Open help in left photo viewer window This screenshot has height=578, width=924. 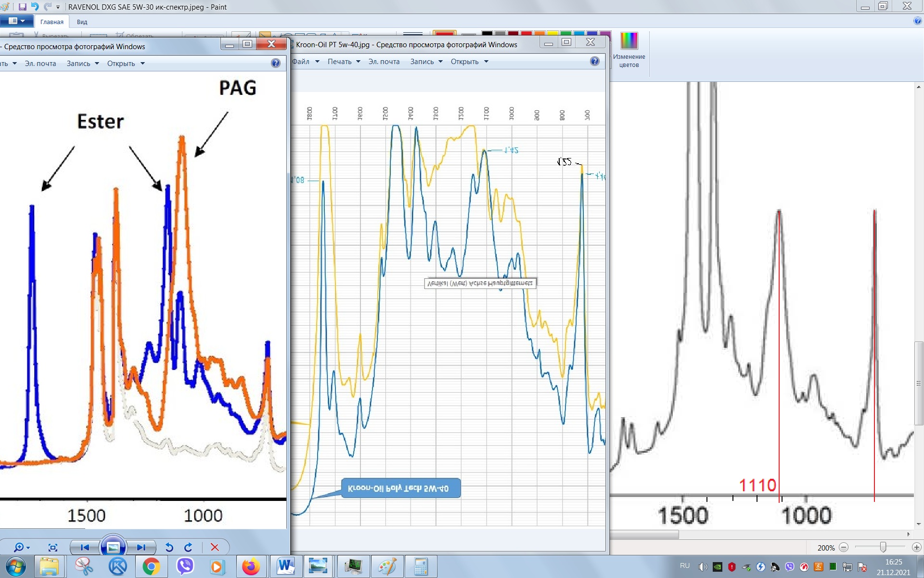[x=275, y=63]
